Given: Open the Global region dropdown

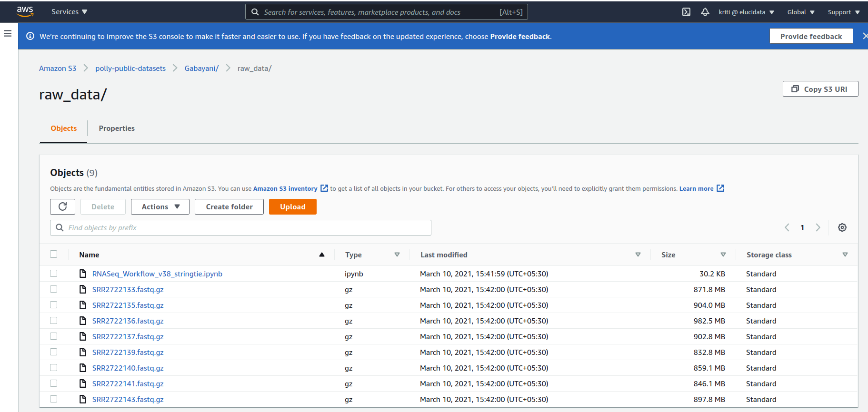Looking at the screenshot, I should pos(801,12).
